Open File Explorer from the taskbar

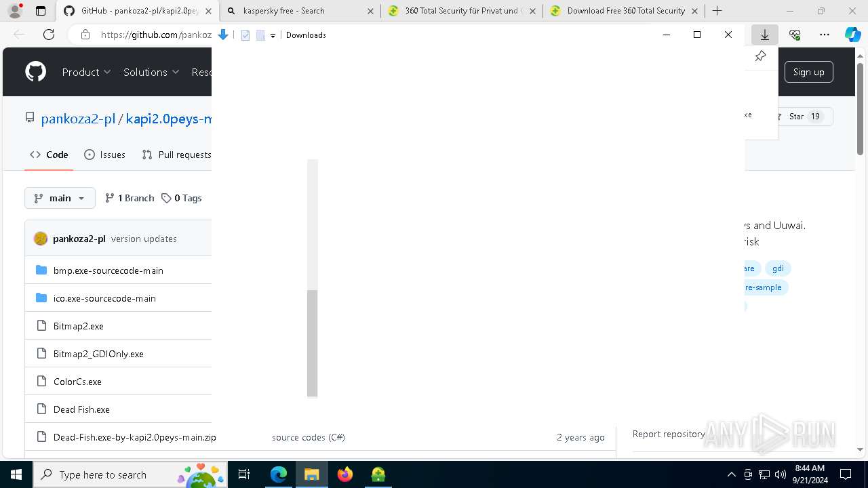312,474
